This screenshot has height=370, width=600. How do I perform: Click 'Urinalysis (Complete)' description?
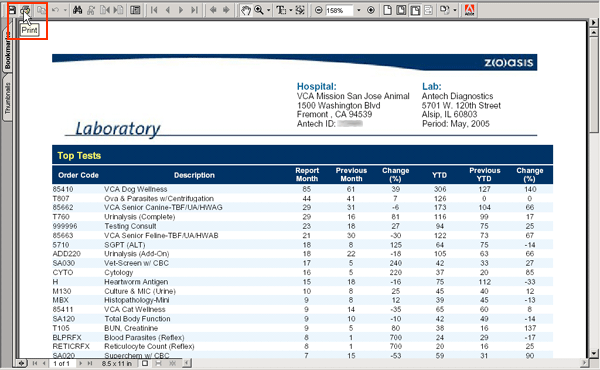tap(140, 217)
